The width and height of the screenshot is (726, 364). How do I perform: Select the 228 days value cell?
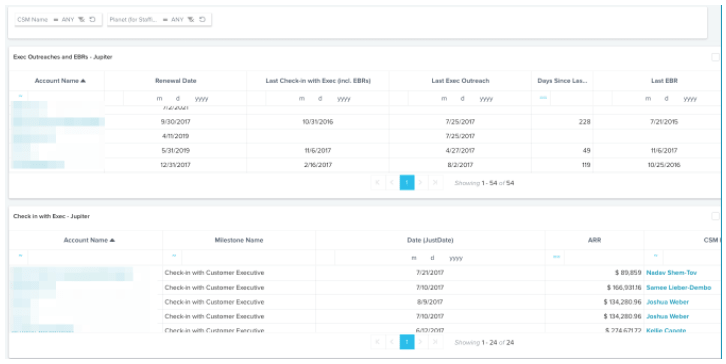562,122
